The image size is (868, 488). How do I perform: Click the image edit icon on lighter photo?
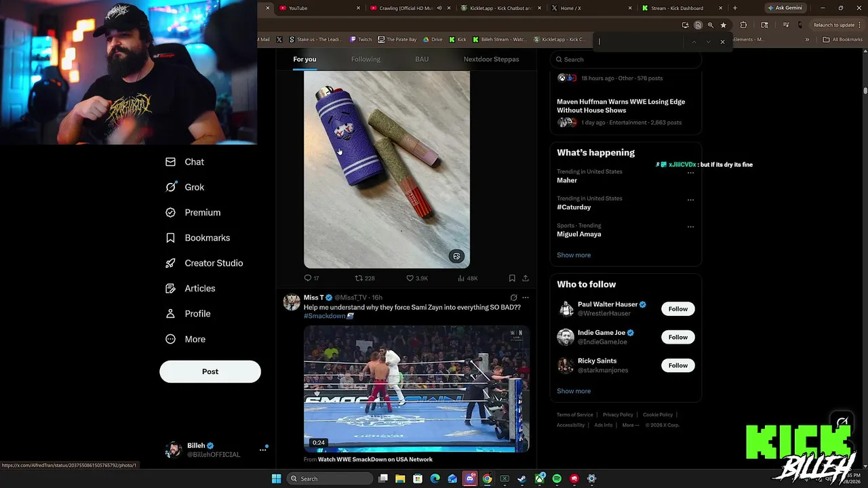[456, 256]
